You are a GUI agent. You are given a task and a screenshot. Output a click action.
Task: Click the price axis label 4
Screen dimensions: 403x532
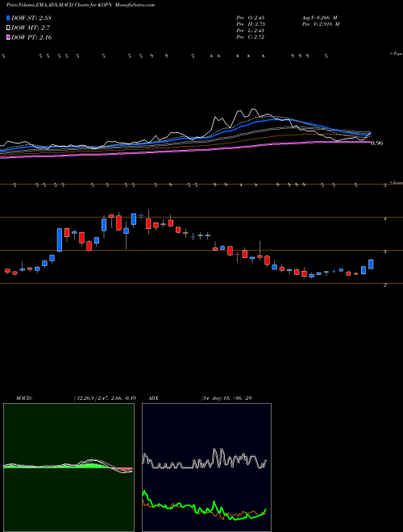(385, 219)
